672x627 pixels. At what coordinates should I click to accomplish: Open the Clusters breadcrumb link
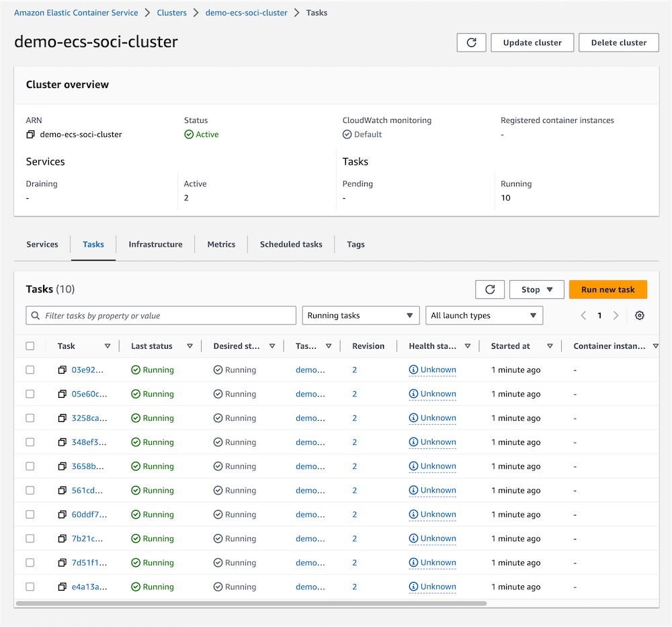[x=171, y=12]
